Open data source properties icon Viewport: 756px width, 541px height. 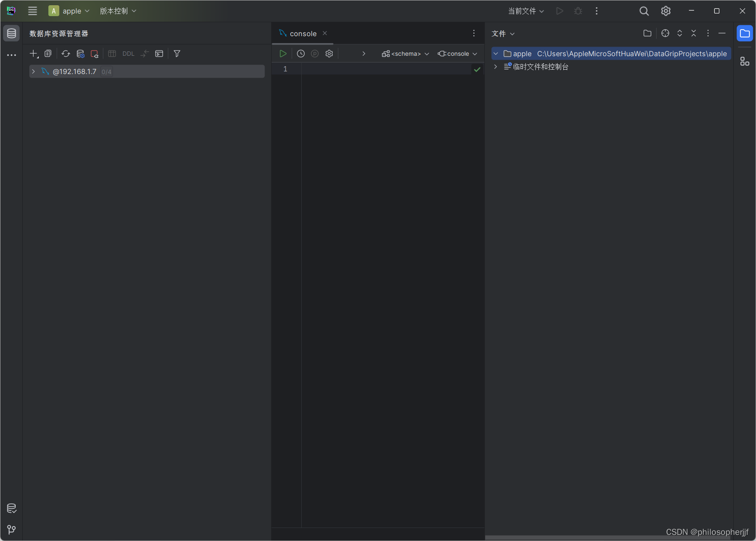pos(80,54)
